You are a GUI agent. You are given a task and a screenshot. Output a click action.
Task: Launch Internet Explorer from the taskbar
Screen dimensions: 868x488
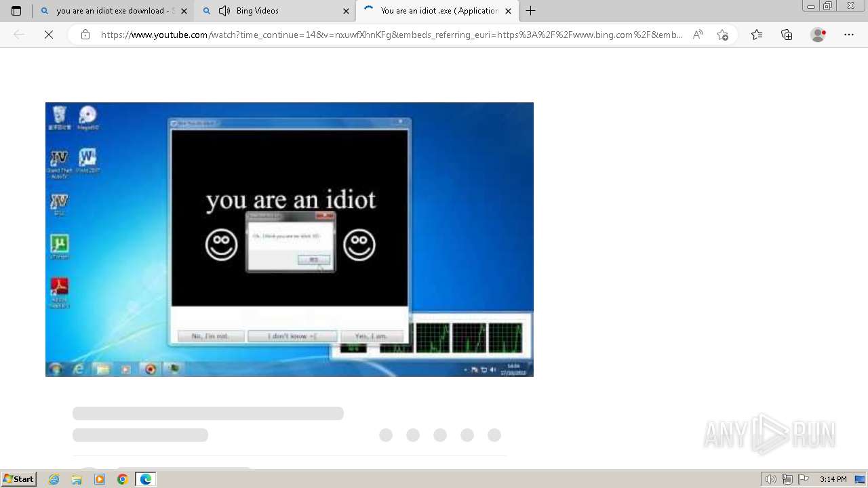(x=54, y=479)
